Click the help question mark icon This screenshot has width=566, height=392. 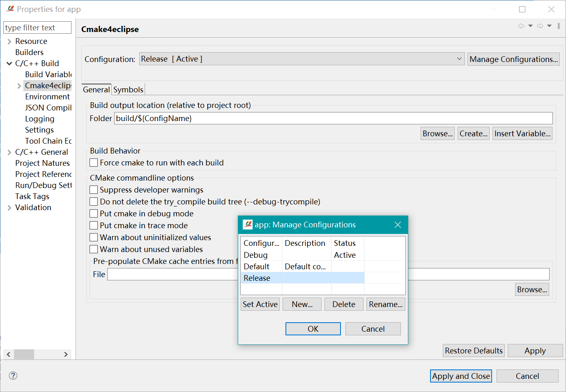click(x=13, y=376)
